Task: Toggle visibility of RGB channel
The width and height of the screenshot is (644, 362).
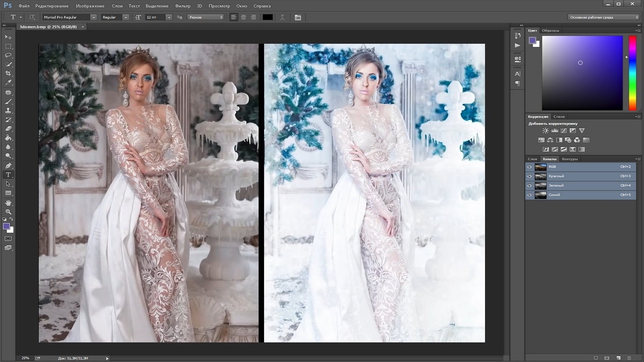Action: click(529, 166)
